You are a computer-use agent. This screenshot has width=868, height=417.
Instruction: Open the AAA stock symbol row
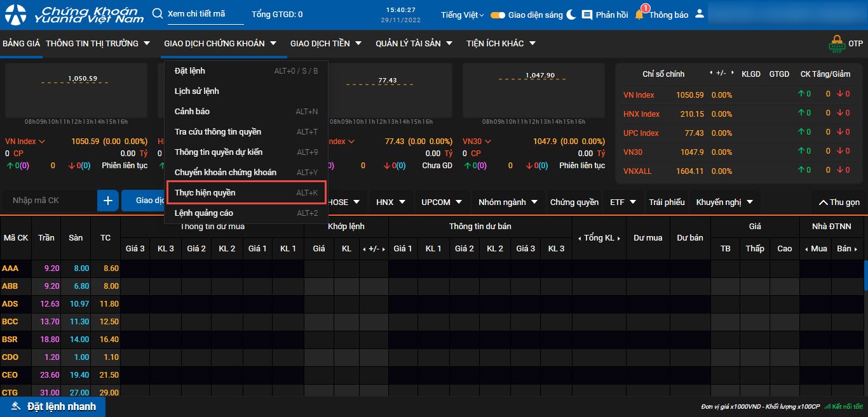point(10,268)
